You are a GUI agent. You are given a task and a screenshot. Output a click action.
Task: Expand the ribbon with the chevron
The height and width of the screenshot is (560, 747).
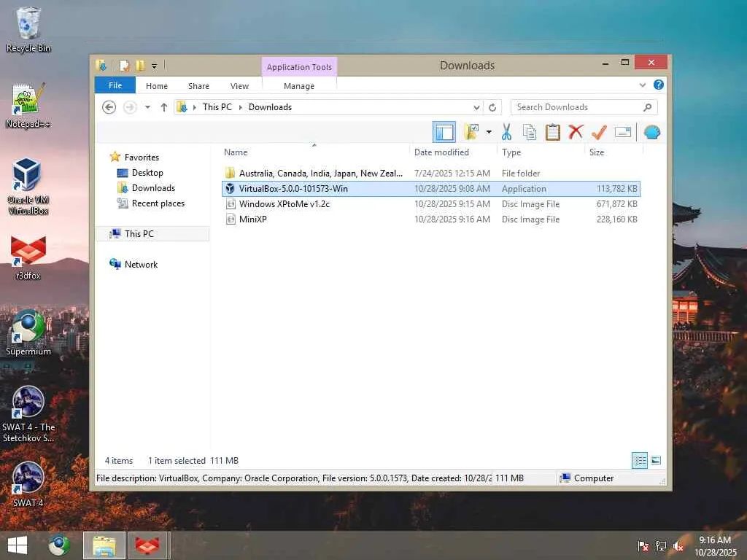pyautogui.click(x=642, y=85)
